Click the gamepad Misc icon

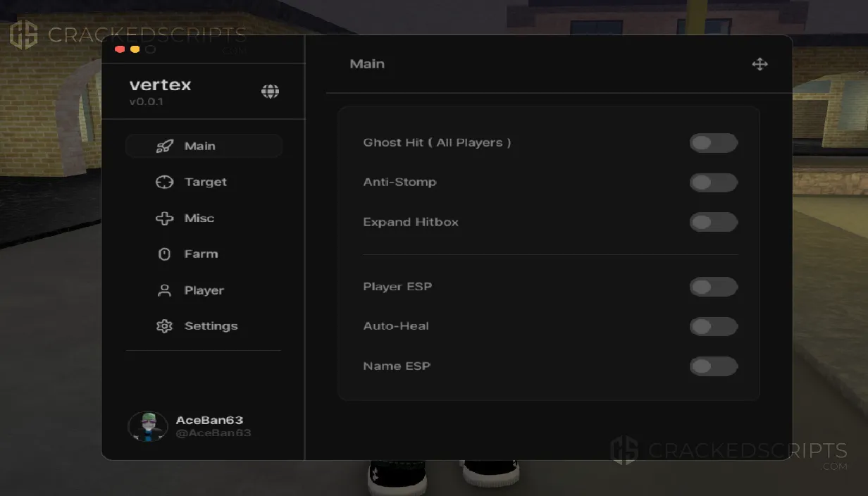(x=164, y=218)
